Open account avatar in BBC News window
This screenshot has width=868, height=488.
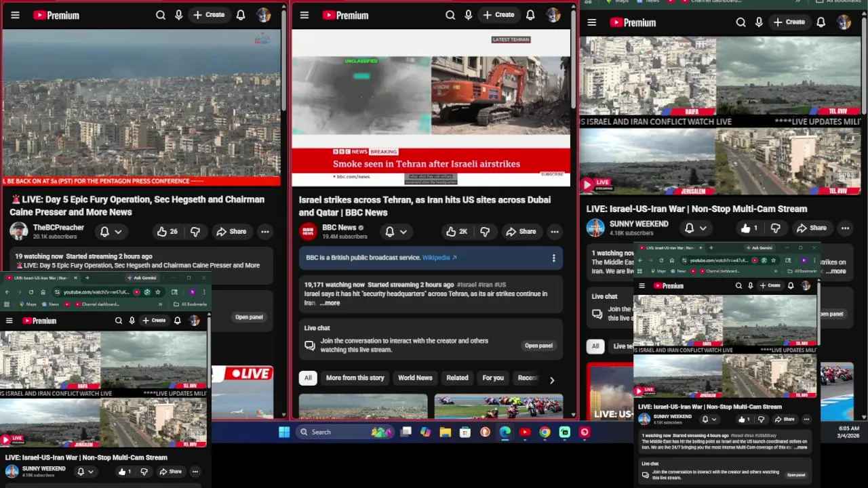coord(553,15)
